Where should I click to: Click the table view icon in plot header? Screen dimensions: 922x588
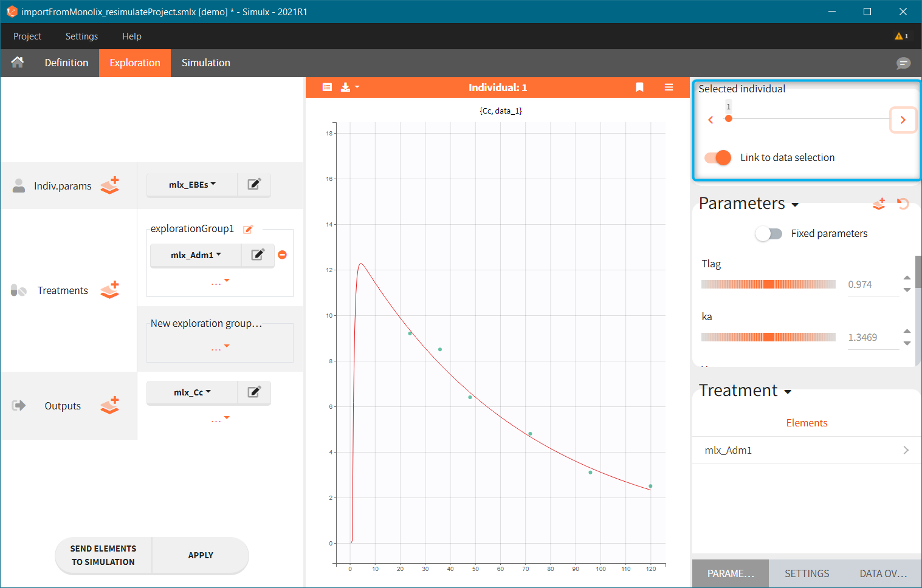327,87
